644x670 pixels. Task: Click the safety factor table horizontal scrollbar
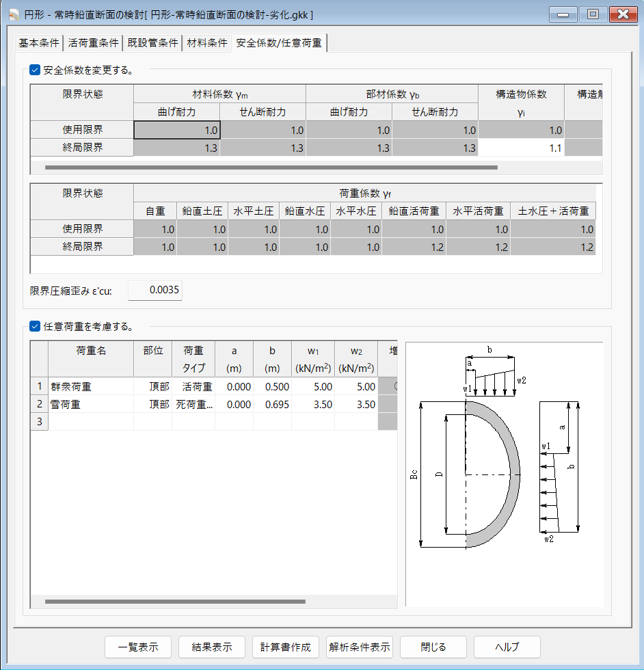[x=271, y=167]
